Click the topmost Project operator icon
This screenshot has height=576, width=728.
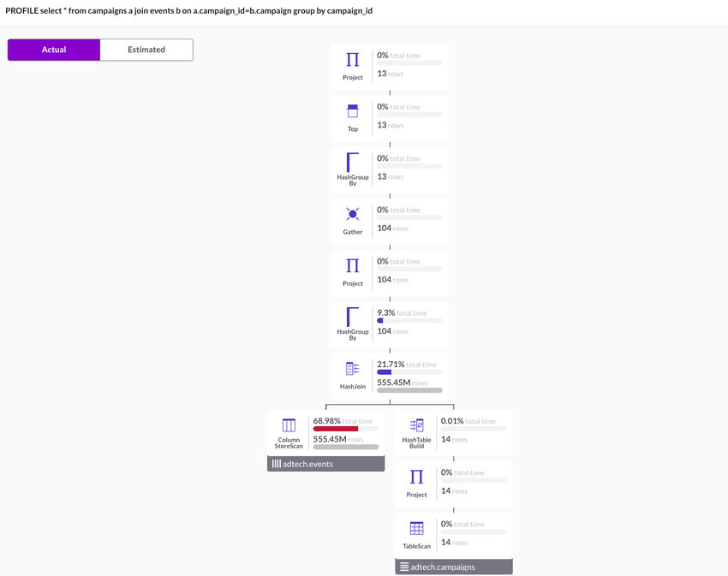tap(352, 60)
